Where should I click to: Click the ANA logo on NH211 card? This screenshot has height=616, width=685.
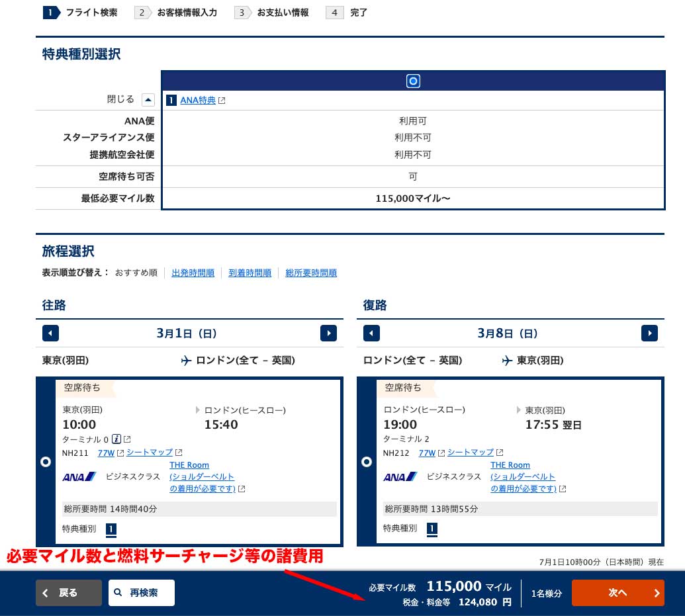click(x=79, y=476)
